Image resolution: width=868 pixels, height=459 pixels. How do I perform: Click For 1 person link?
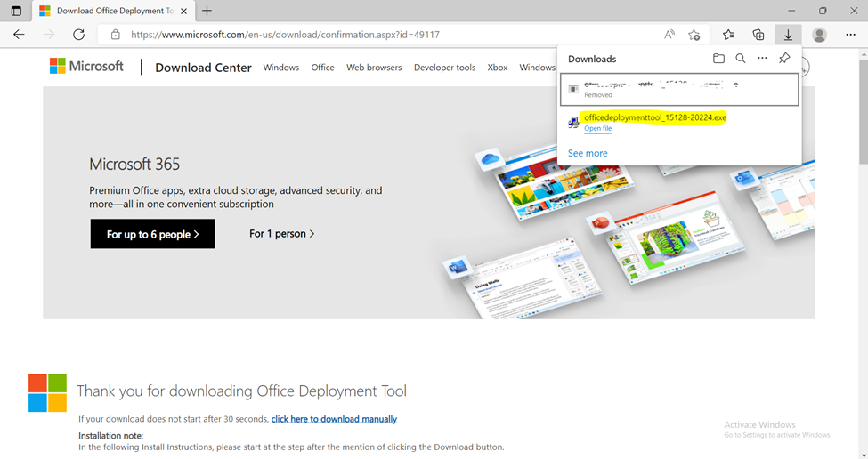(x=282, y=233)
